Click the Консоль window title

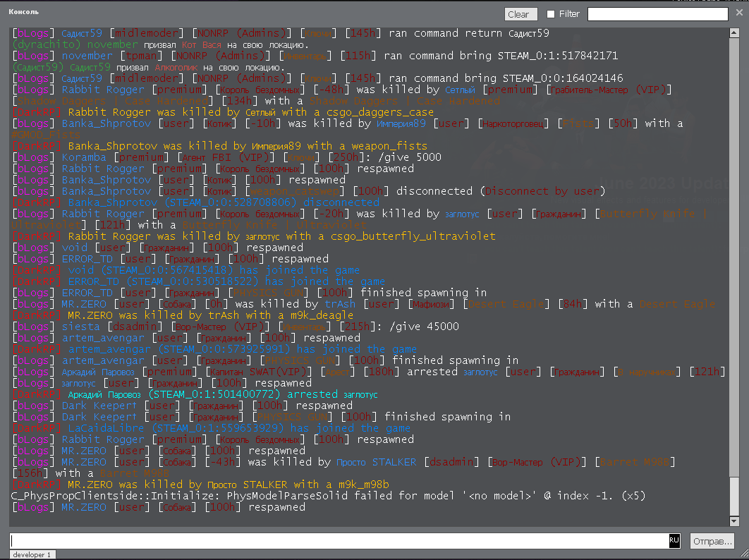[x=24, y=12]
